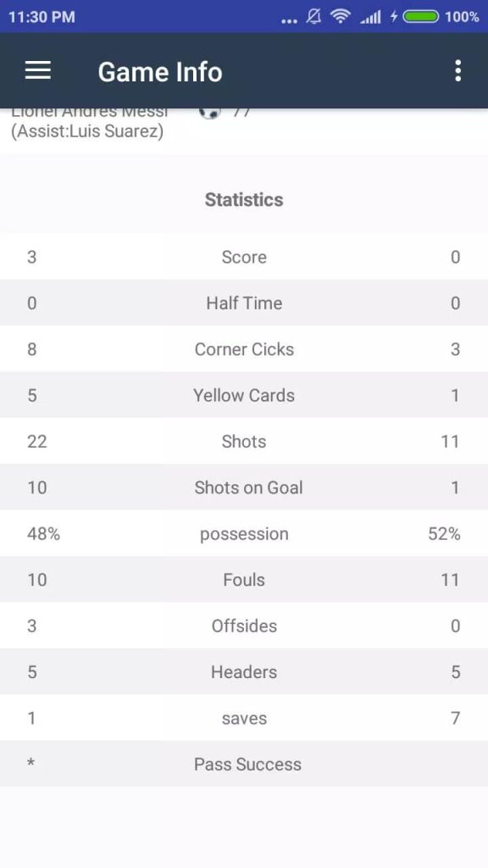The height and width of the screenshot is (868, 488).
Task: Tap the cellular signal strength icon
Action: coord(371,17)
